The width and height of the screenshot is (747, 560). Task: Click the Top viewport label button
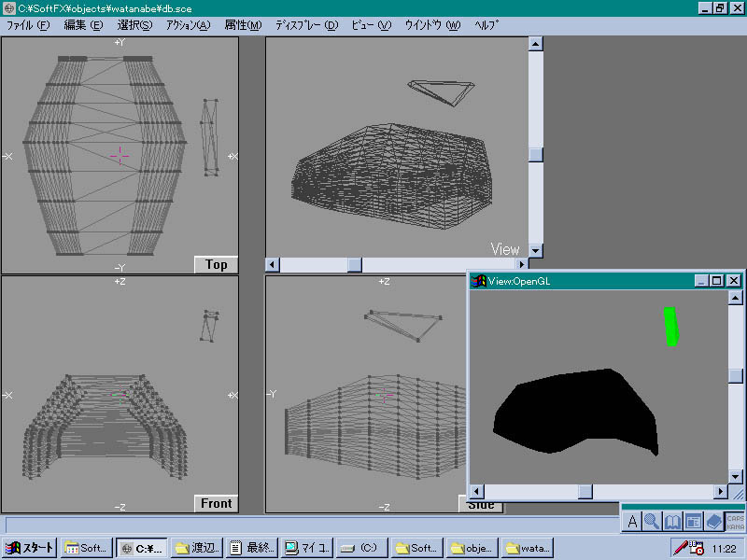(216, 264)
